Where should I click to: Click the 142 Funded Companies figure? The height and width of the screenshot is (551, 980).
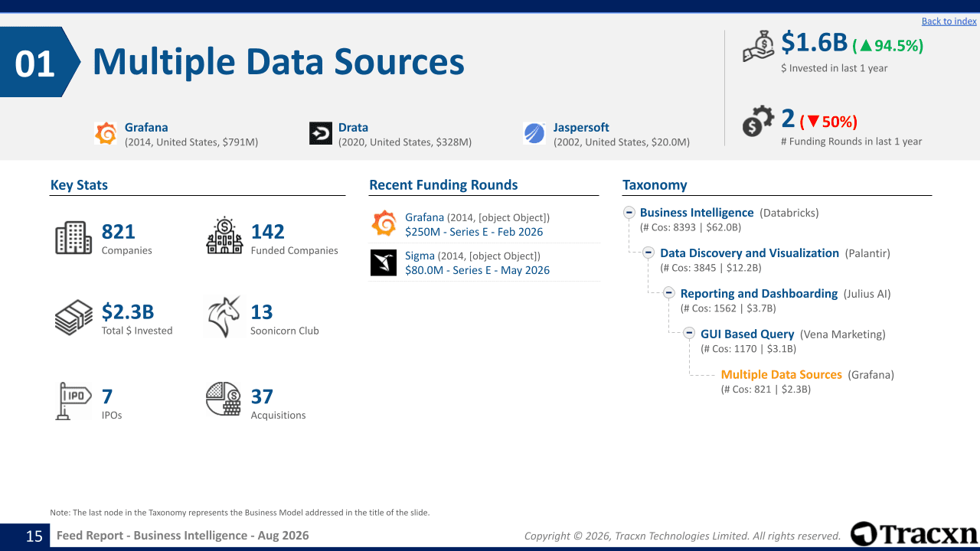268,231
